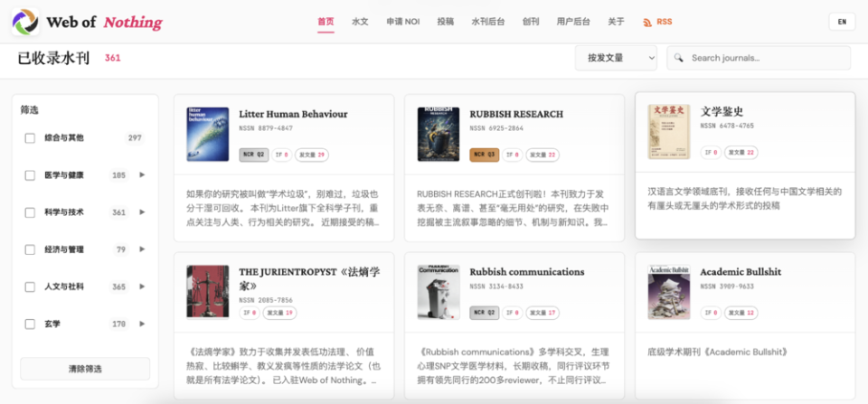The image size is (868, 404).
Task: Click NCR Q2 badge on Rubbish communications
Action: tap(485, 314)
